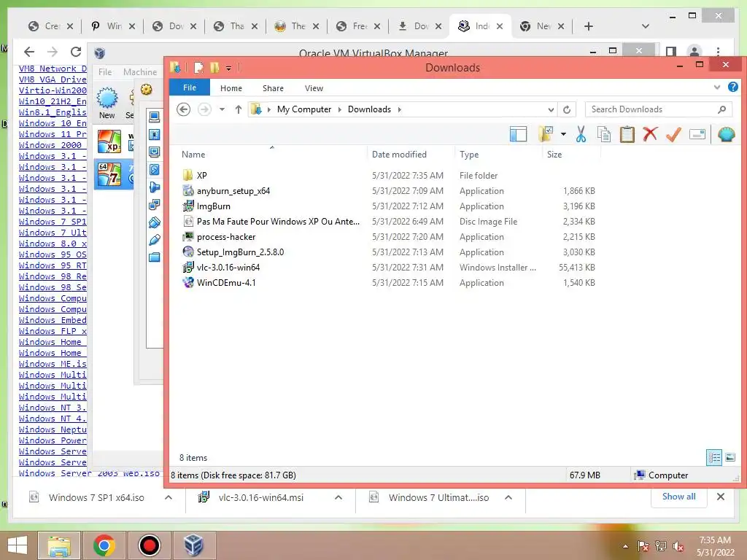Show hidden system tray icons
The height and width of the screenshot is (560, 747).
(x=625, y=546)
